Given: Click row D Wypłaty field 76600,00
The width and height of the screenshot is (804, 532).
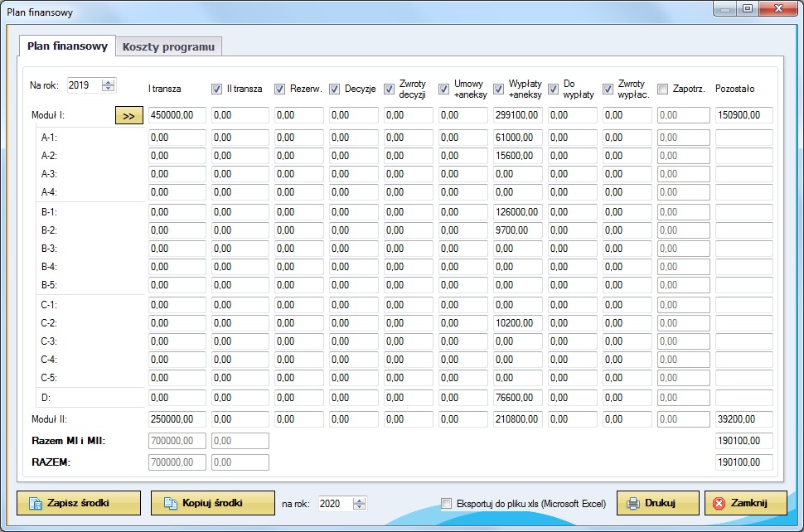Looking at the screenshot, I should (517, 398).
